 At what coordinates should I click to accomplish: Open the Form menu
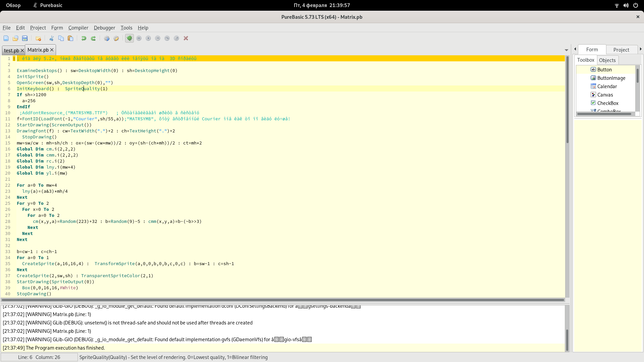pyautogui.click(x=57, y=28)
